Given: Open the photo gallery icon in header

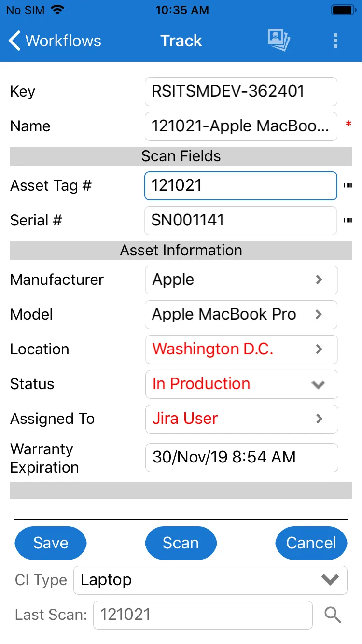Looking at the screenshot, I should click(279, 41).
